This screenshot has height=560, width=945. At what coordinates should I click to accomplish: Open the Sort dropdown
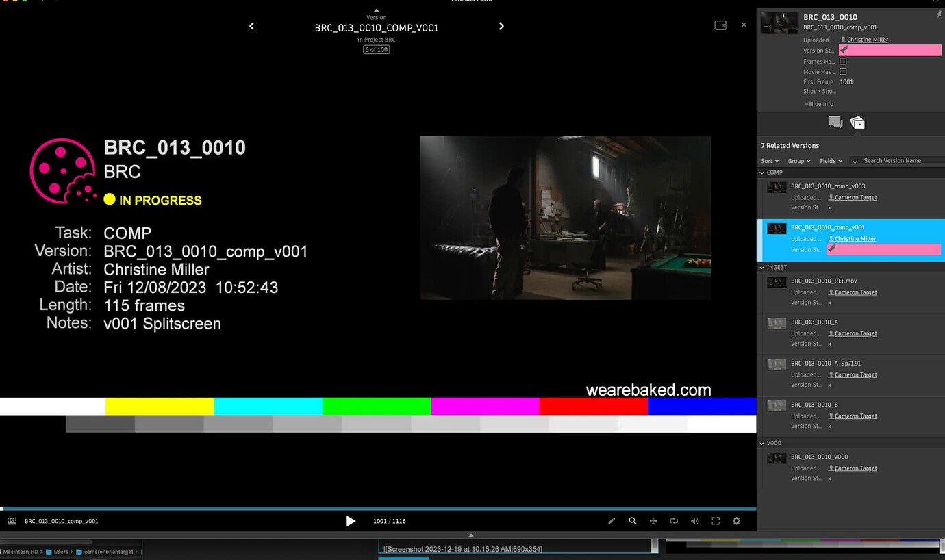(770, 161)
